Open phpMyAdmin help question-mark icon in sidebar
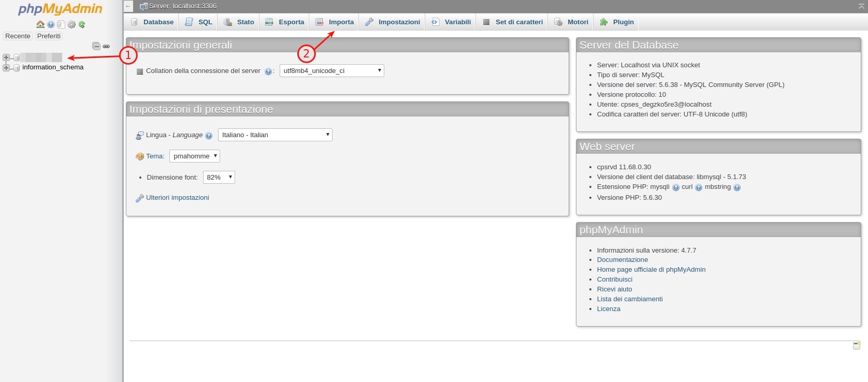The height and width of the screenshot is (382, 868). pos(51,24)
